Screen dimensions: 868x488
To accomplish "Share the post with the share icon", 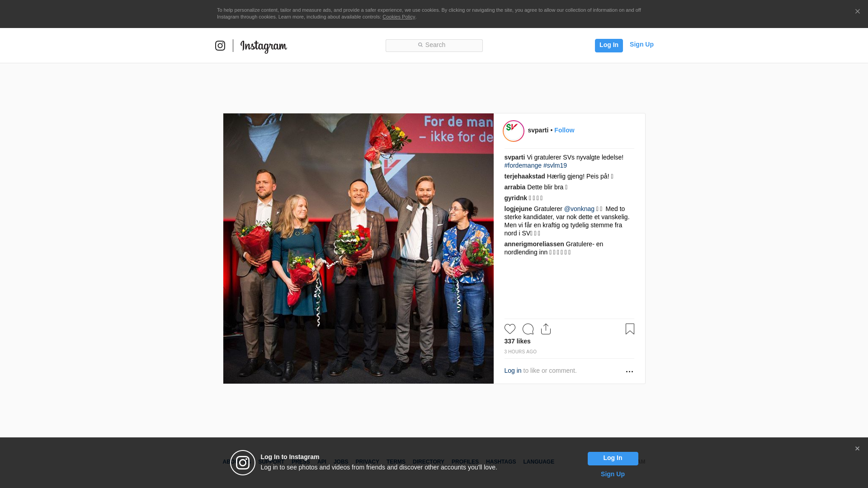I will [x=546, y=329].
